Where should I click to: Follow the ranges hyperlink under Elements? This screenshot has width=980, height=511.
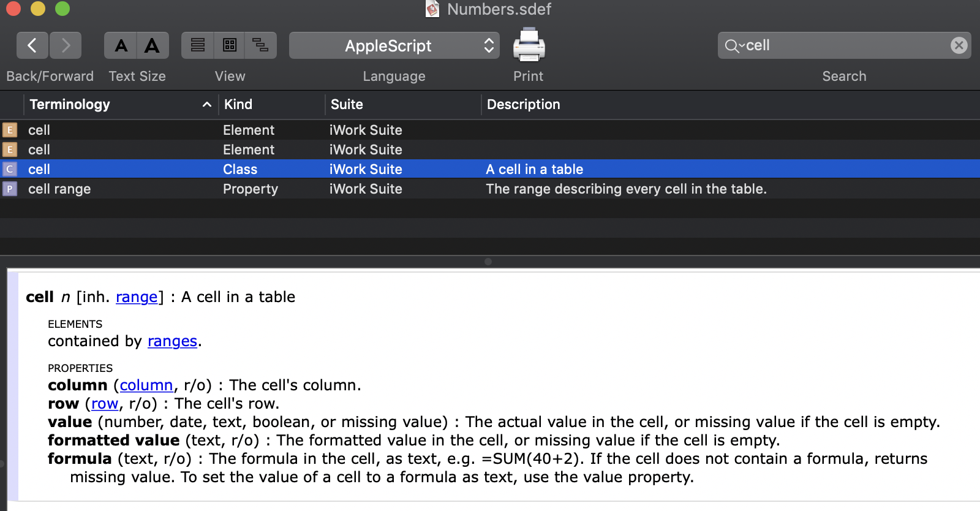coord(172,341)
